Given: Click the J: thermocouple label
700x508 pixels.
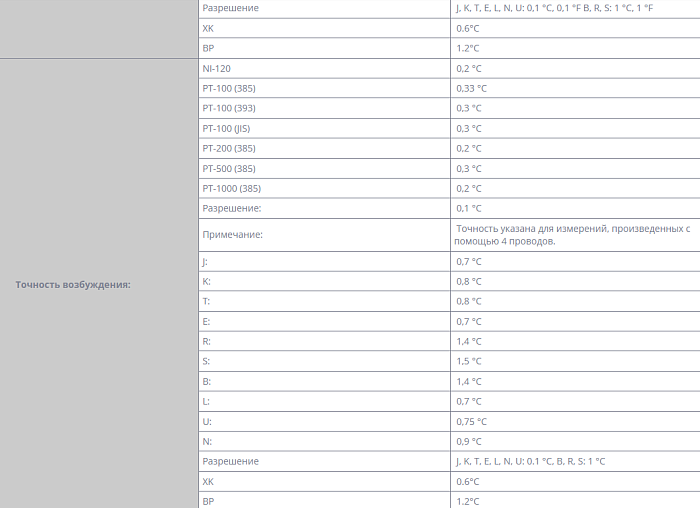Looking at the screenshot, I should coord(205,261).
